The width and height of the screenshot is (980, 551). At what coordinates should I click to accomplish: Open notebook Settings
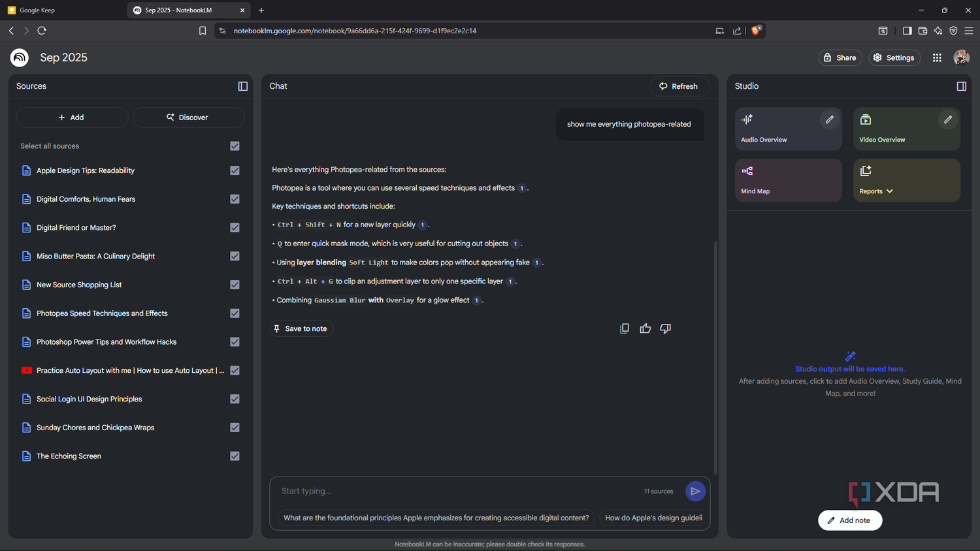click(x=894, y=57)
